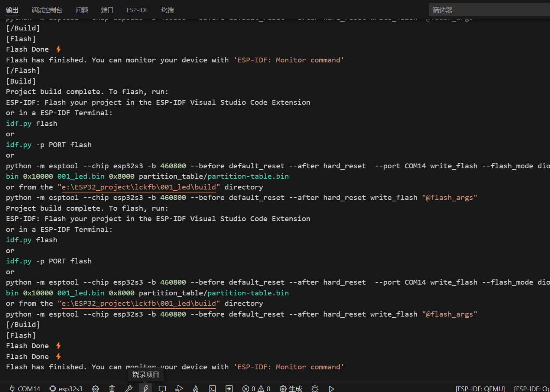Switch to the ESP-IDF panel tab
Image resolution: width=550 pixels, height=392 pixels.
coord(137,10)
